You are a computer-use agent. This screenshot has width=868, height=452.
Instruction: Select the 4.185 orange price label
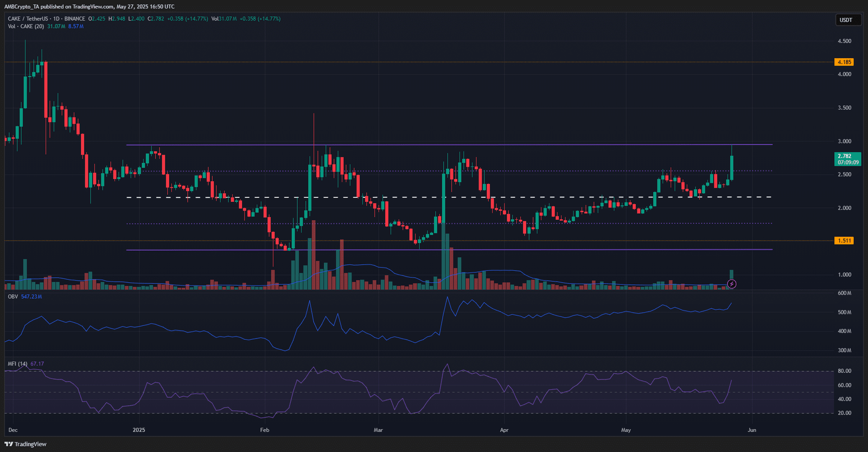844,62
